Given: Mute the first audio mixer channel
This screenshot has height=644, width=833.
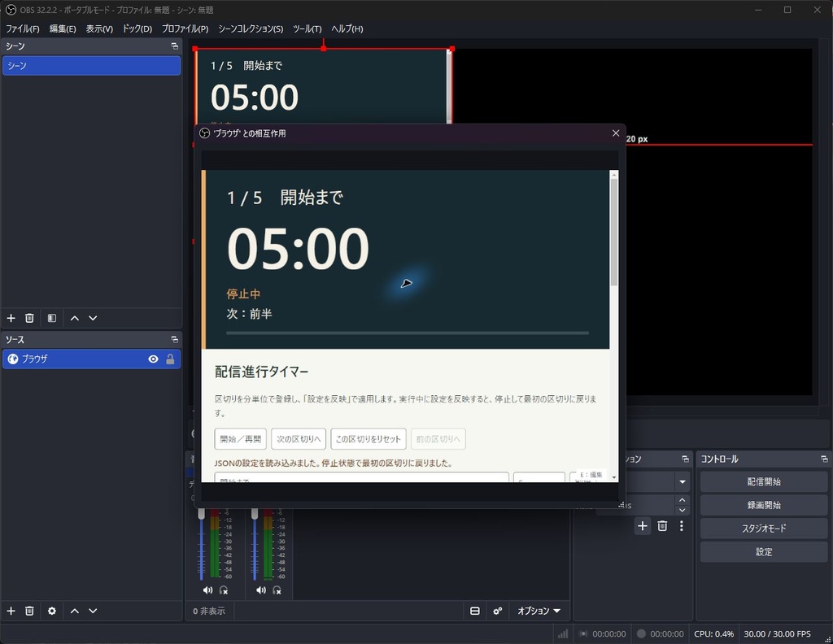Looking at the screenshot, I should (207, 590).
